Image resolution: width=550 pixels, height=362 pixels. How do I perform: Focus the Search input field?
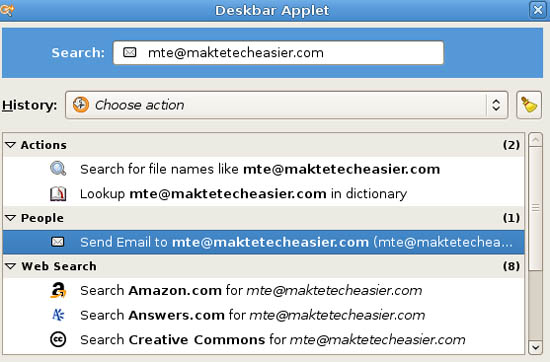(x=278, y=53)
